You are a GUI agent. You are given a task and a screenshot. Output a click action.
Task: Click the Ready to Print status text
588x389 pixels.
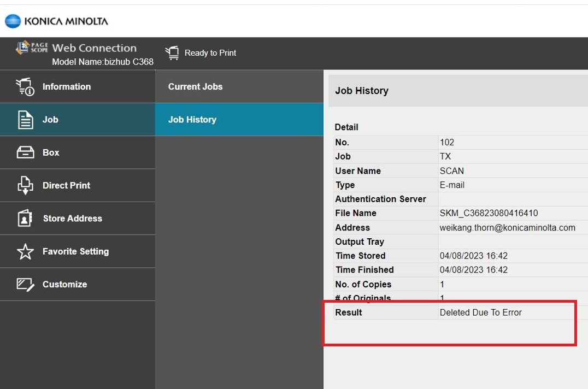(210, 53)
